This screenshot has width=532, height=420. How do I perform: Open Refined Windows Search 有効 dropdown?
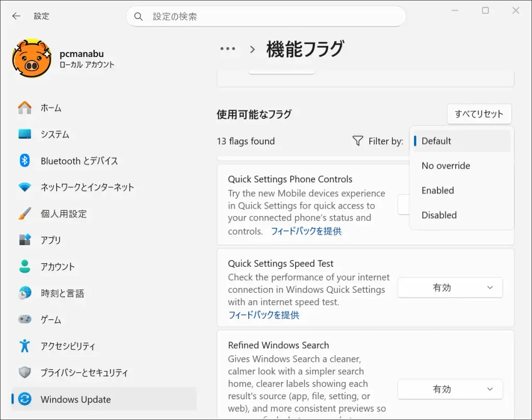[x=450, y=389]
